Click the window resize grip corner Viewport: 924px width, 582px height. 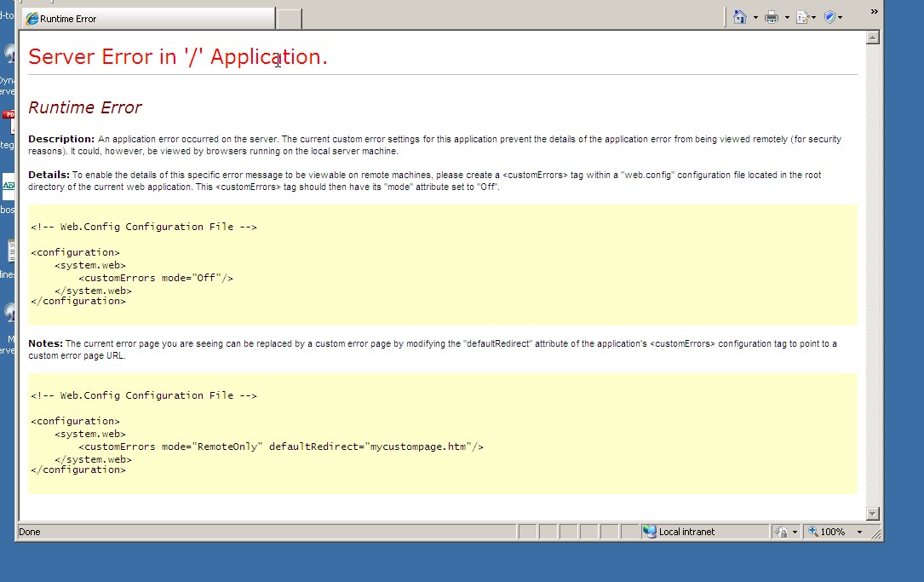[x=876, y=533]
